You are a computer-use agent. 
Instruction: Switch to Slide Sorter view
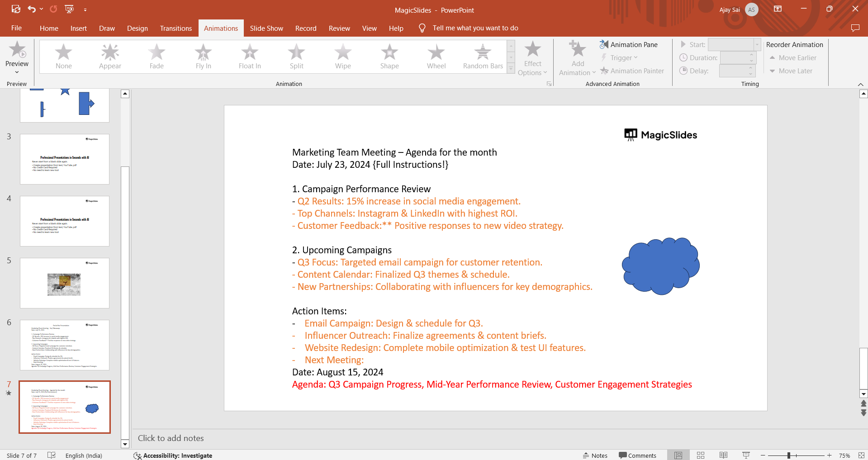(x=701, y=455)
